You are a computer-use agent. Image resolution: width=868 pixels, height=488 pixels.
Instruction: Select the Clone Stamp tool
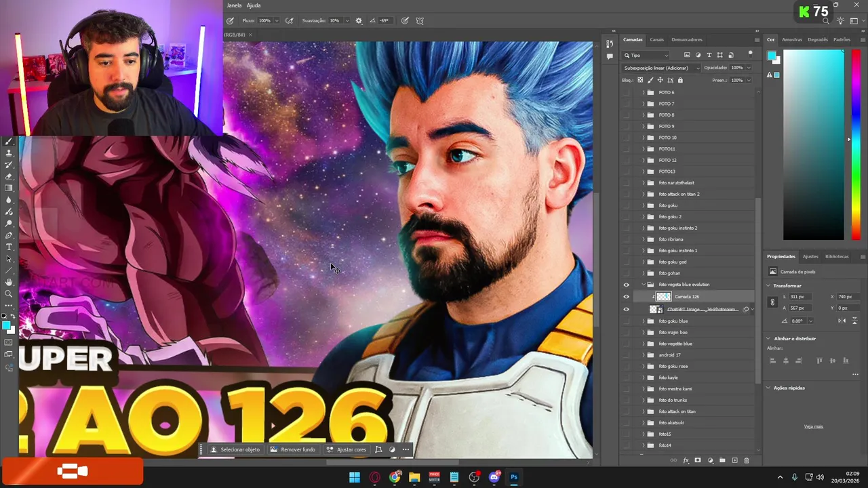pyautogui.click(x=9, y=153)
